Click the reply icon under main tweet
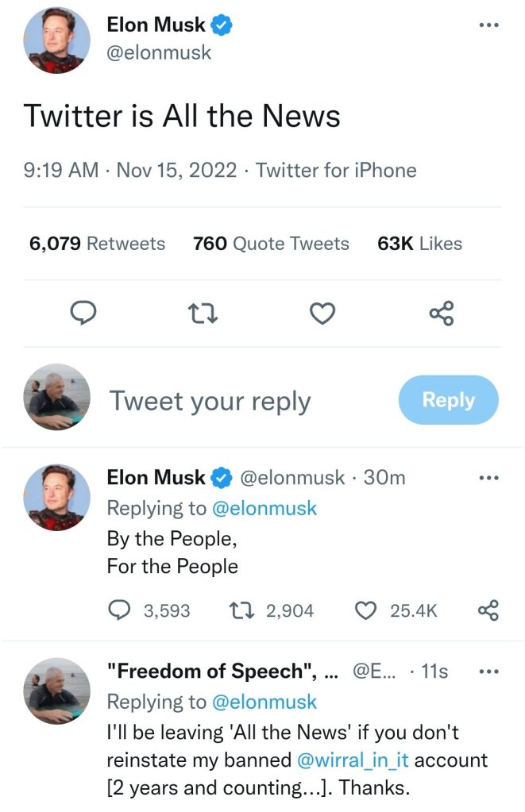The width and height of the screenshot is (525, 812). coord(83,314)
